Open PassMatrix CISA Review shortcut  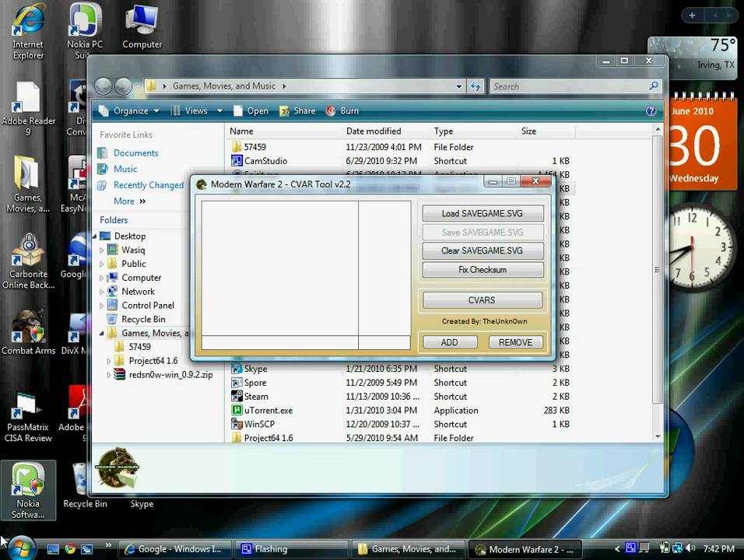coord(28,415)
